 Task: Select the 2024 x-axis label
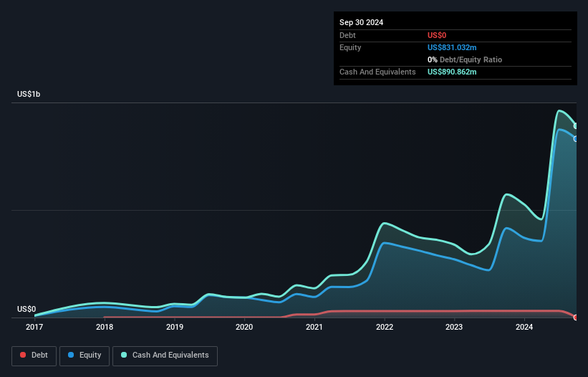click(x=524, y=327)
